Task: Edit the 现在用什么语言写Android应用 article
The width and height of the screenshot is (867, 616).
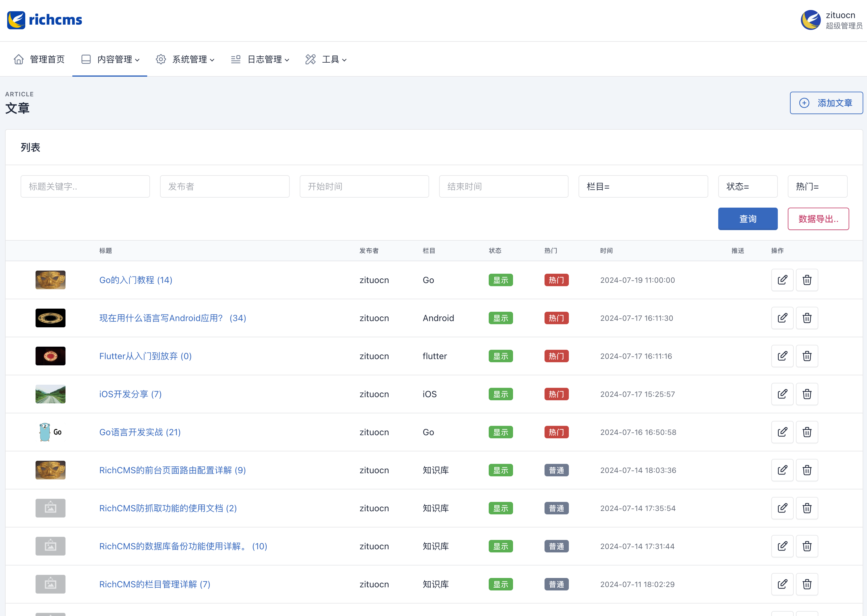Action: 782,318
